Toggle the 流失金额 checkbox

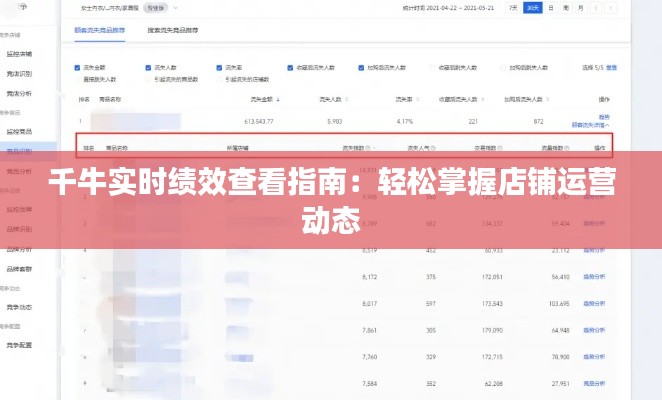[79, 68]
